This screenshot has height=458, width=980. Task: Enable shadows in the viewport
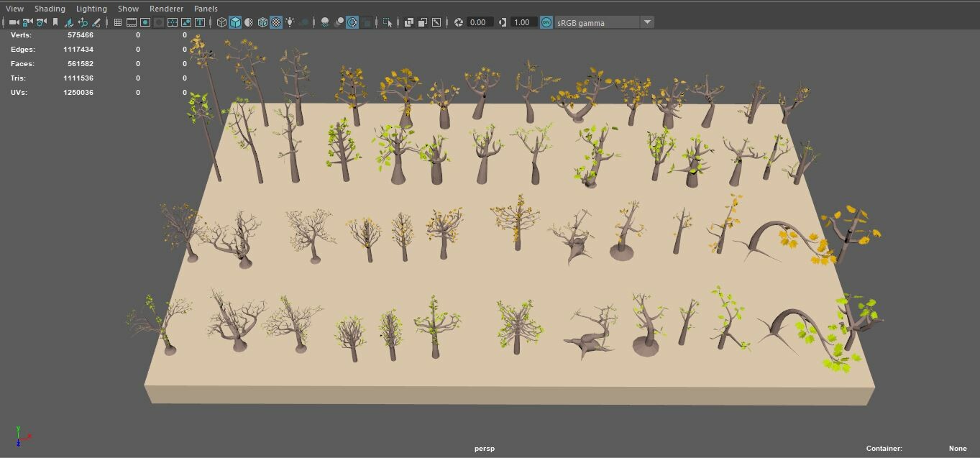tap(325, 22)
